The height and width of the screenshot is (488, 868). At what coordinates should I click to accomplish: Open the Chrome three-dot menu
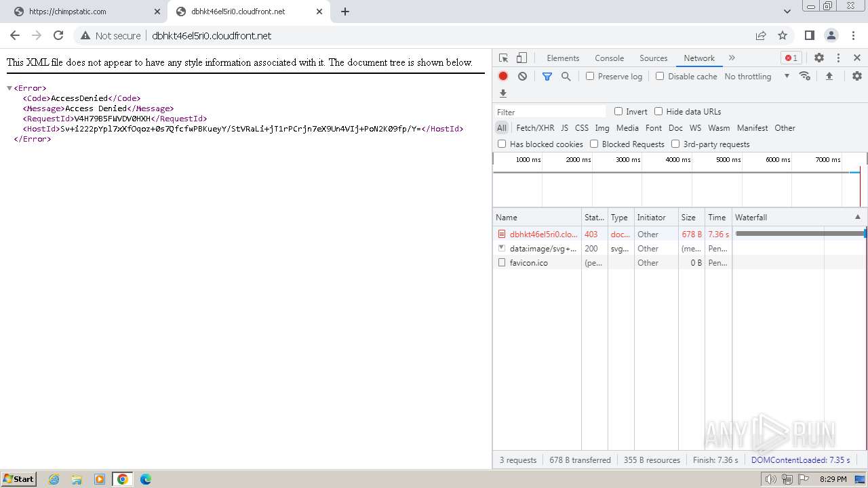tap(853, 35)
